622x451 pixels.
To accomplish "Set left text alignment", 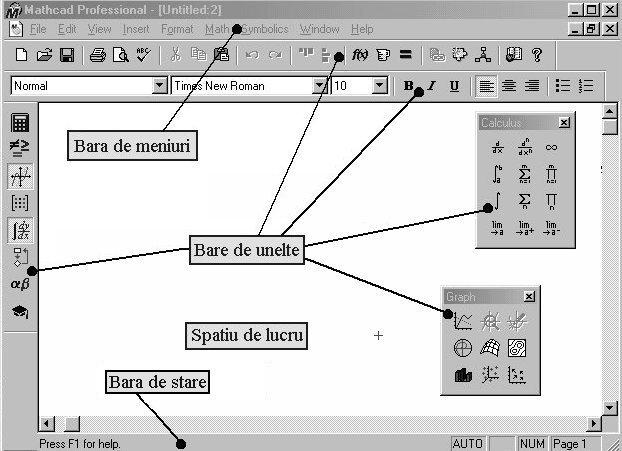I will 486,86.
